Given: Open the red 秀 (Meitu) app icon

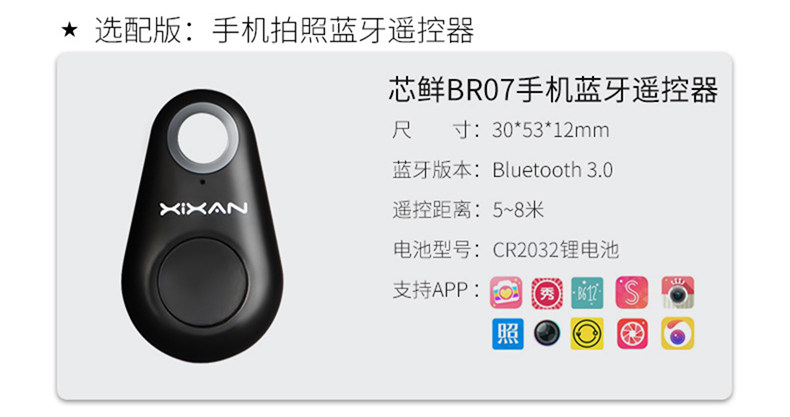Looking at the screenshot, I should [x=547, y=292].
